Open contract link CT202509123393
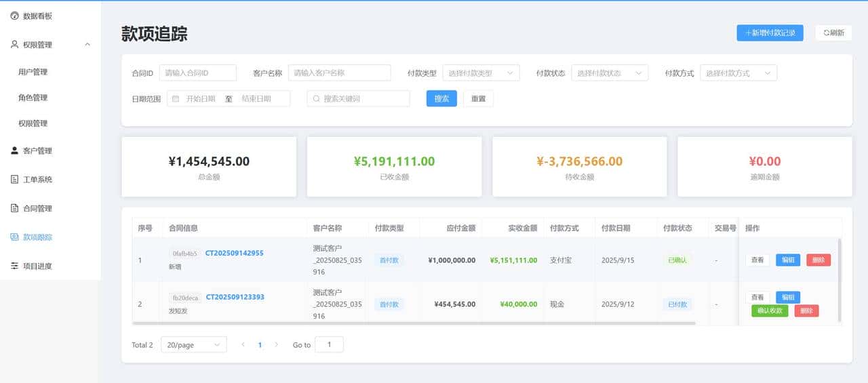 coord(235,297)
